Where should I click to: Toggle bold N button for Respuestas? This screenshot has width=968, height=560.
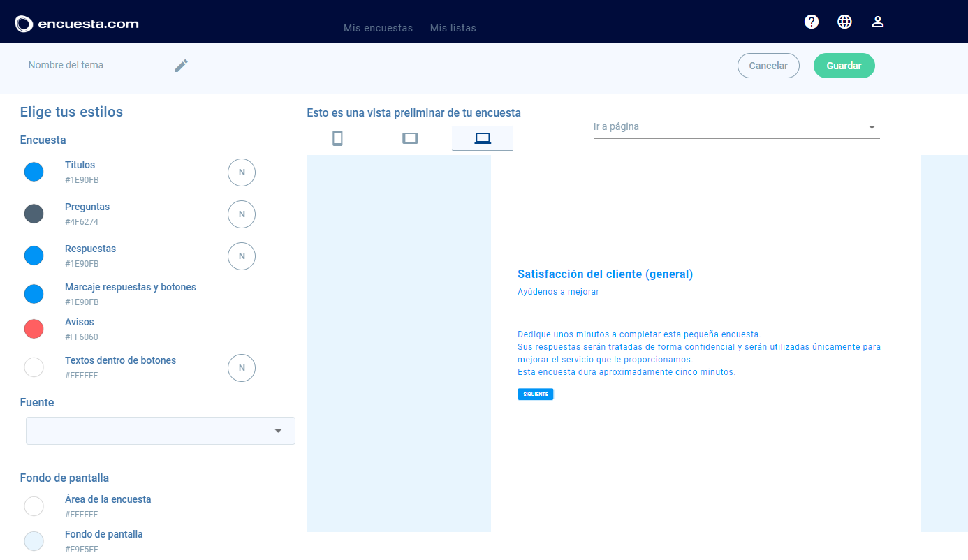coord(242,256)
